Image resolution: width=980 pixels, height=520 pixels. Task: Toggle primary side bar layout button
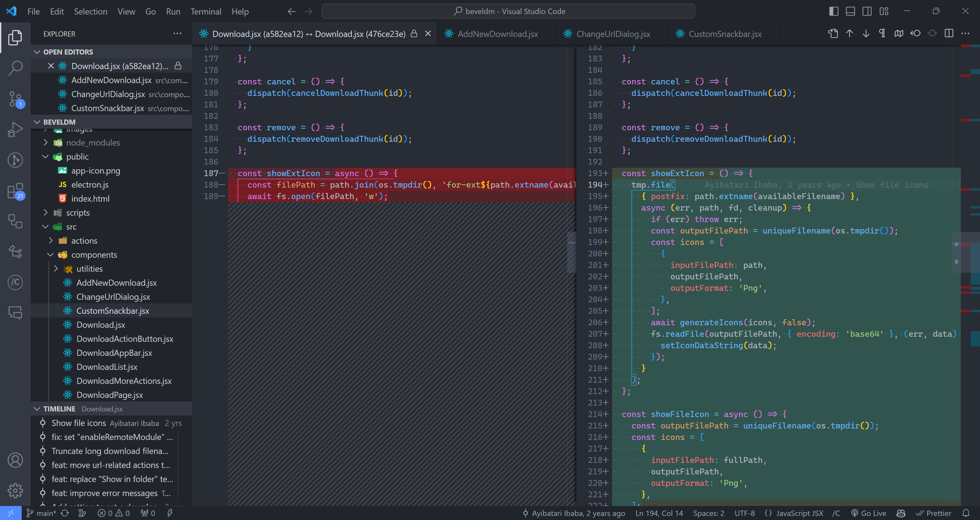(x=834, y=11)
